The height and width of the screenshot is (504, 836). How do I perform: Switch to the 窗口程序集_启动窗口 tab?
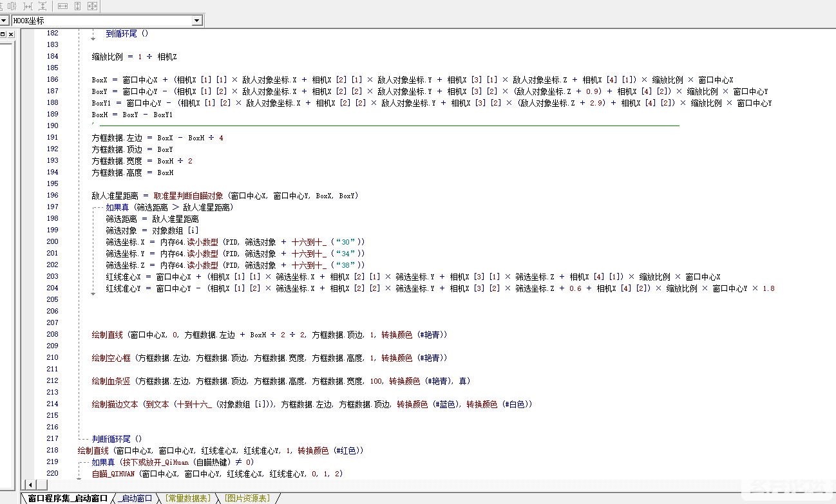click(x=68, y=498)
